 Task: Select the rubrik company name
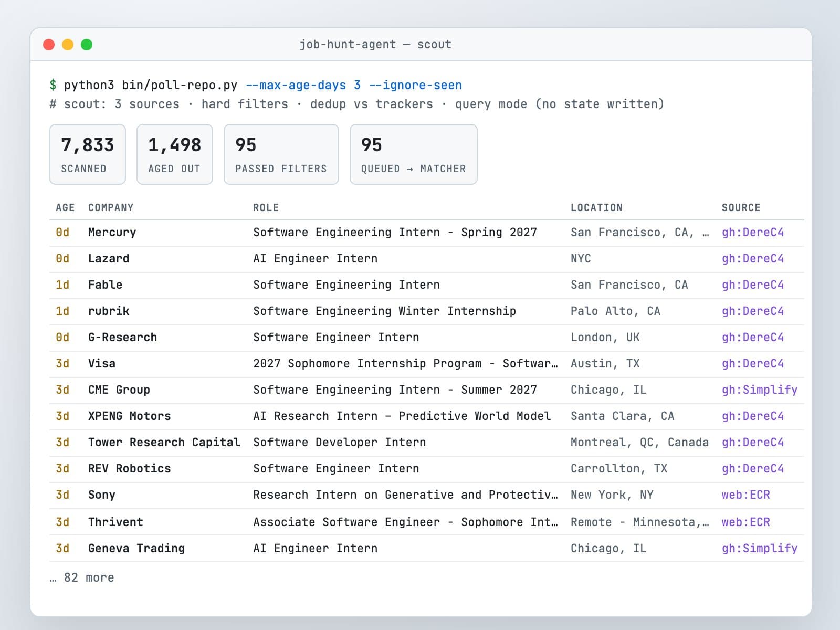[x=109, y=311]
